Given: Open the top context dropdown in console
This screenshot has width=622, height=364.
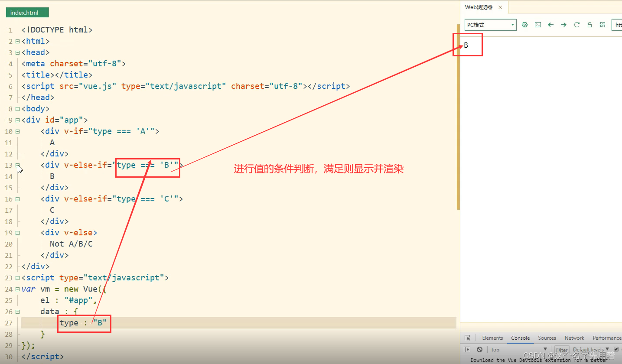Looking at the screenshot, I should pyautogui.click(x=519, y=349).
